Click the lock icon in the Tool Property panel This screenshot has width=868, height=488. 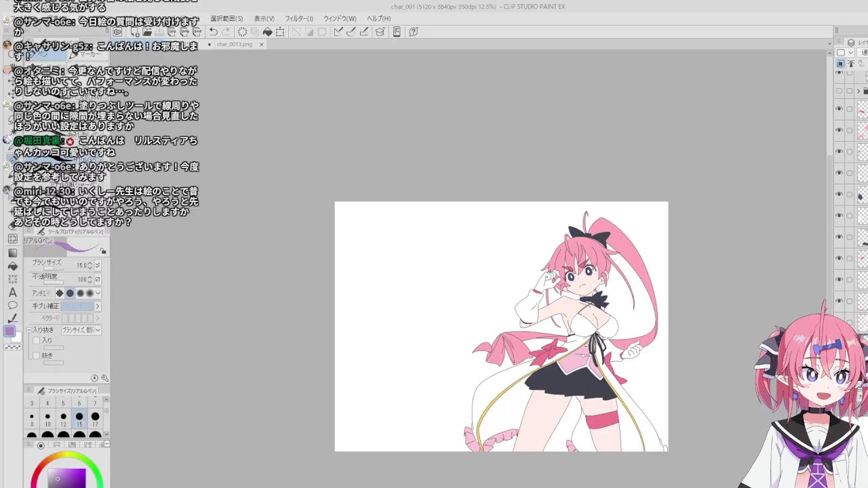click(102, 251)
